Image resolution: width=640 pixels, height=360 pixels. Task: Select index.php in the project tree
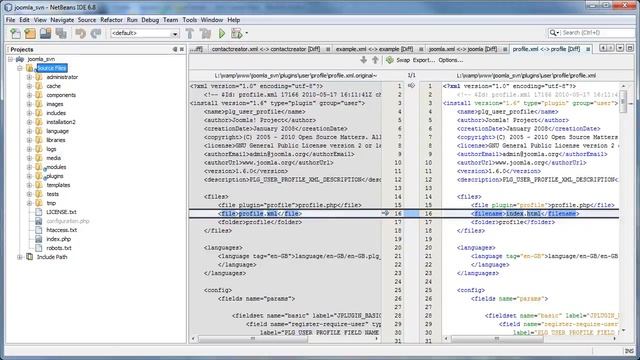58,239
